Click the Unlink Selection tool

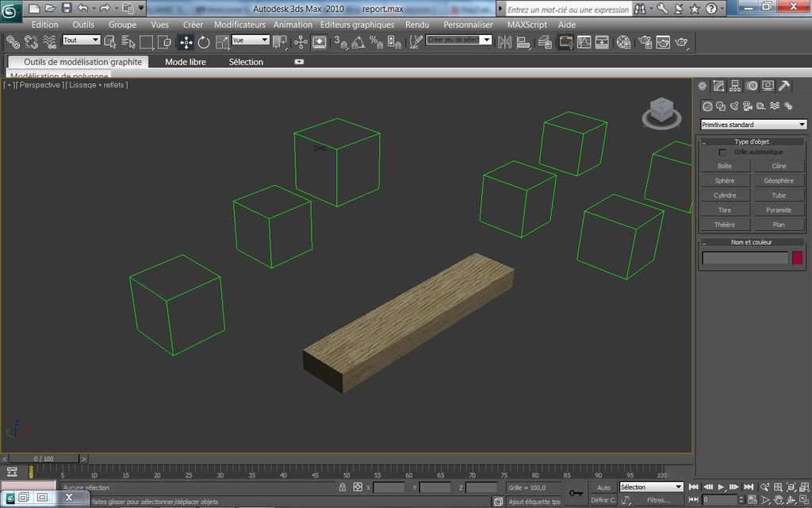(31, 42)
